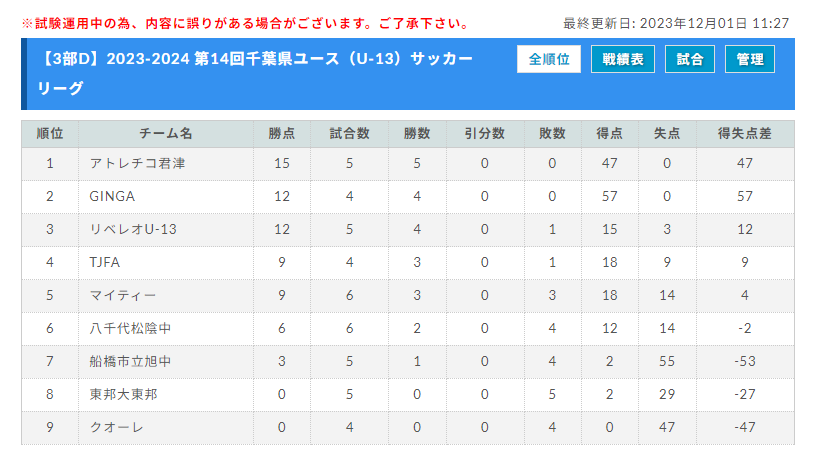Viewport: 816px width, 465px height.
Task: Click the 東邦大東邦 team name
Action: [x=123, y=394]
